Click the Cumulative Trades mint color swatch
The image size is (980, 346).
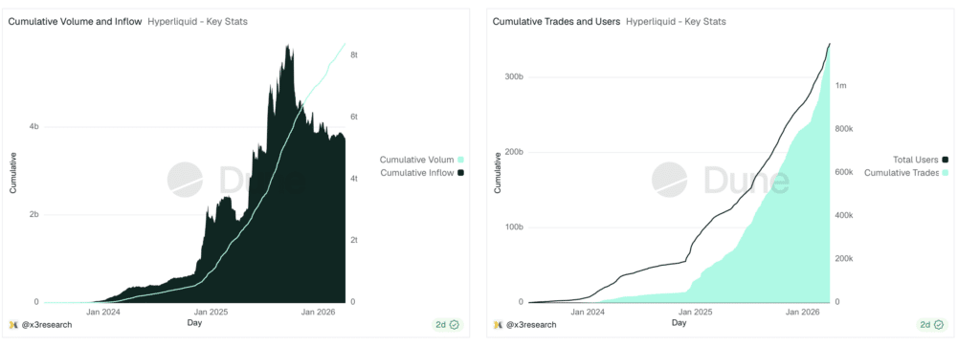click(945, 173)
